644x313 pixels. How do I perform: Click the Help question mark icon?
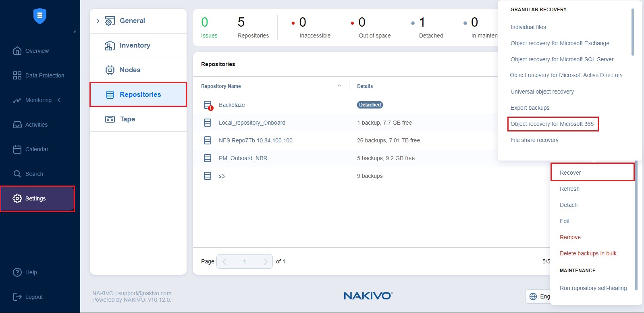click(17, 272)
